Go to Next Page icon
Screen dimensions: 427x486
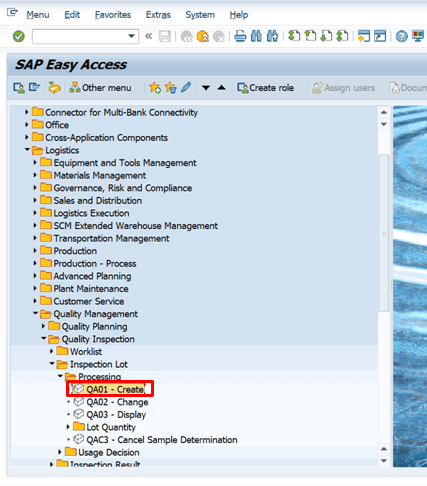[326, 36]
